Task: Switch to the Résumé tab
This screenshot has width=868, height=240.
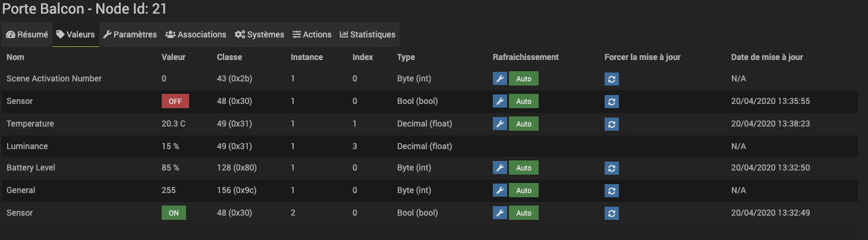Action: (x=27, y=34)
